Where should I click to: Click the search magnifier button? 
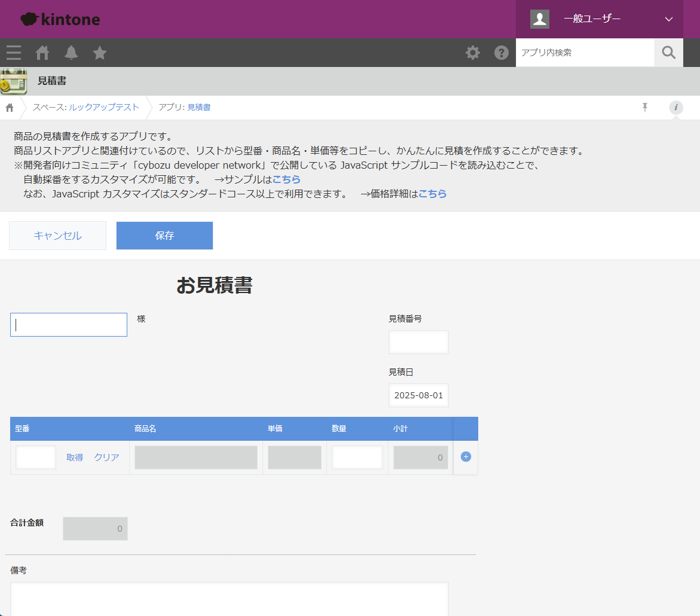click(x=668, y=53)
